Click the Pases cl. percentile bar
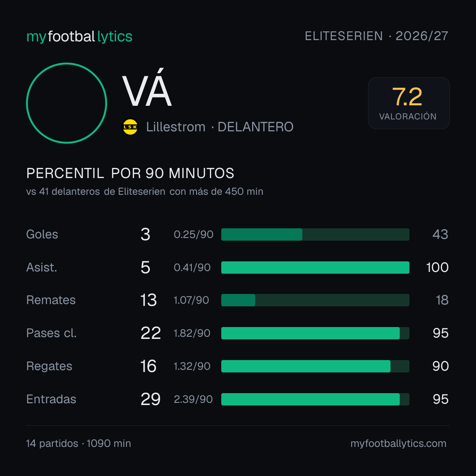 coord(315,333)
